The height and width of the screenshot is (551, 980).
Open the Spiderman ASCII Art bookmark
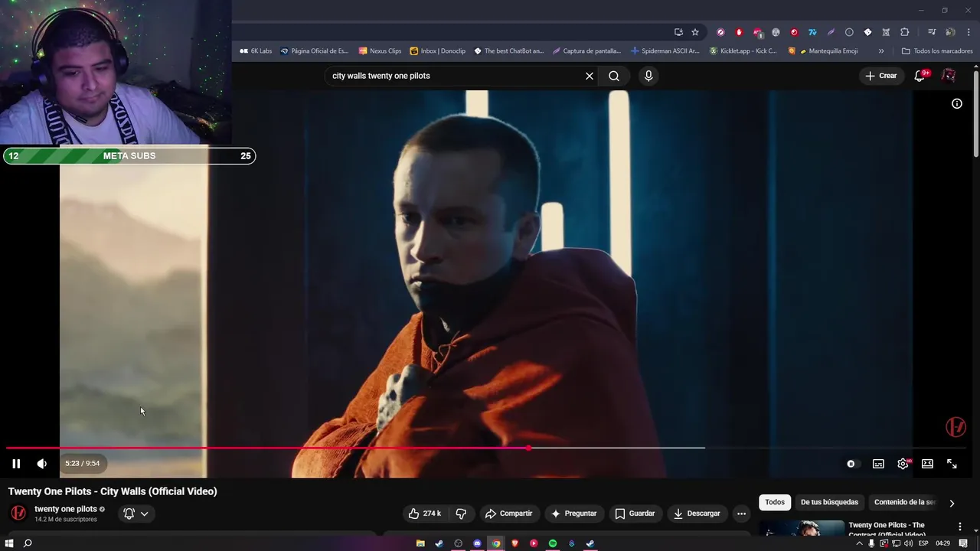(x=665, y=51)
